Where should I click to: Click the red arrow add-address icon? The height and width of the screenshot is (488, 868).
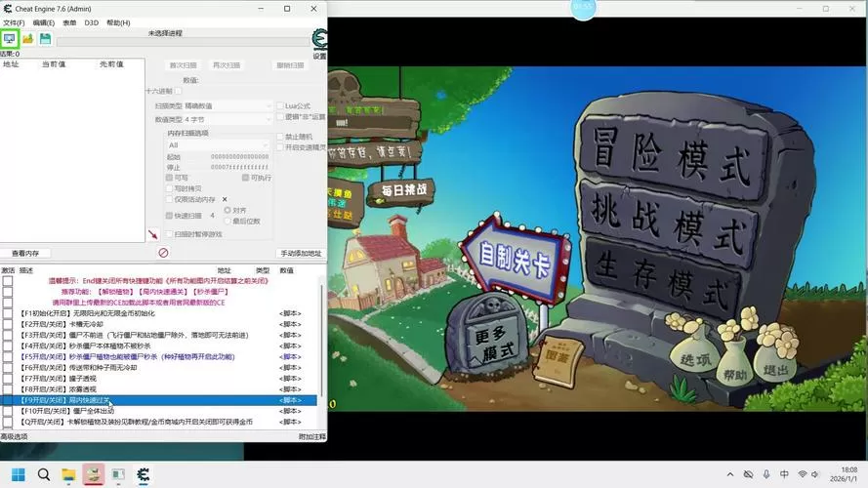(x=152, y=234)
